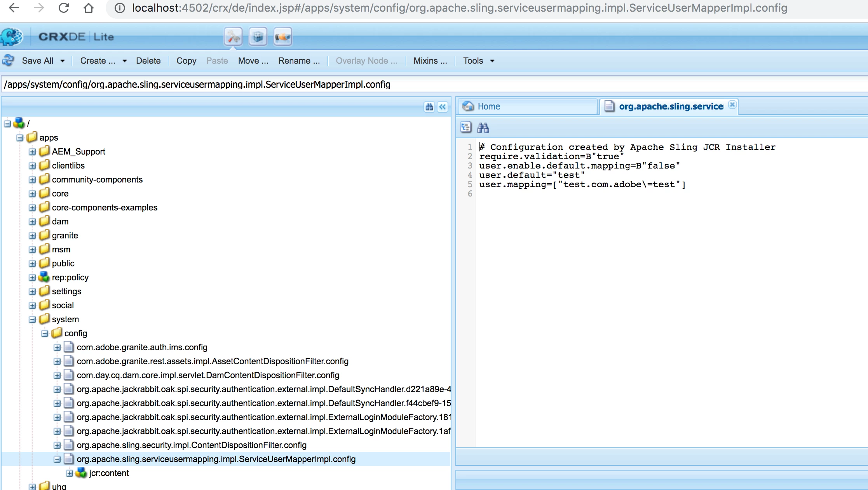The width and height of the screenshot is (868, 490).
Task: Collapse the system folder node
Action: pyautogui.click(x=32, y=320)
